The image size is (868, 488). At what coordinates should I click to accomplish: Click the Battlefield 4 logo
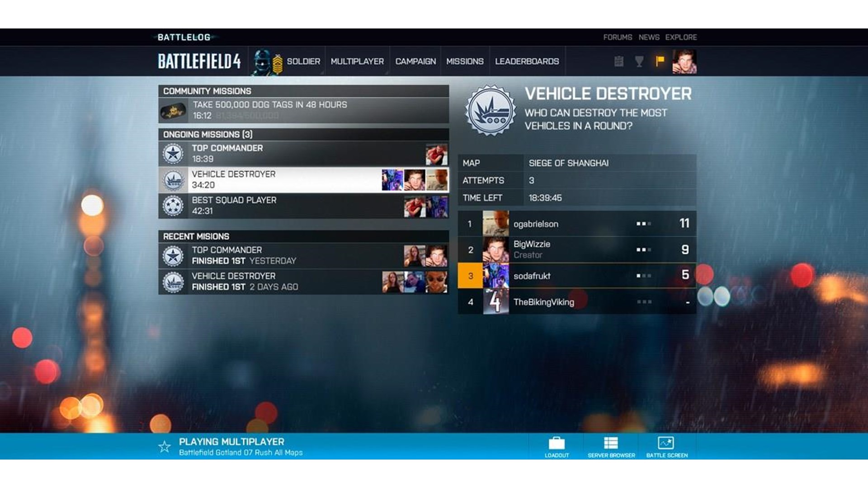[199, 61]
